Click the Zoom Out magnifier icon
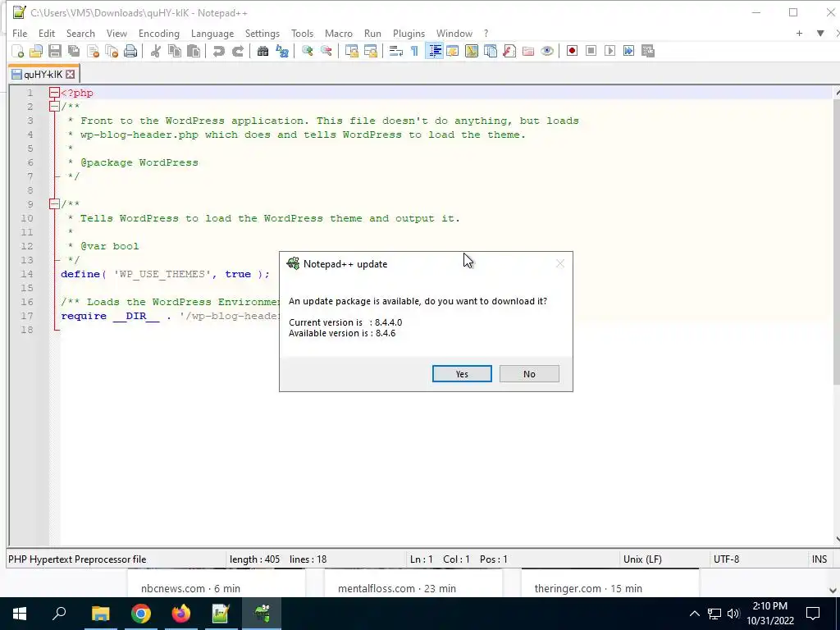 (326, 52)
